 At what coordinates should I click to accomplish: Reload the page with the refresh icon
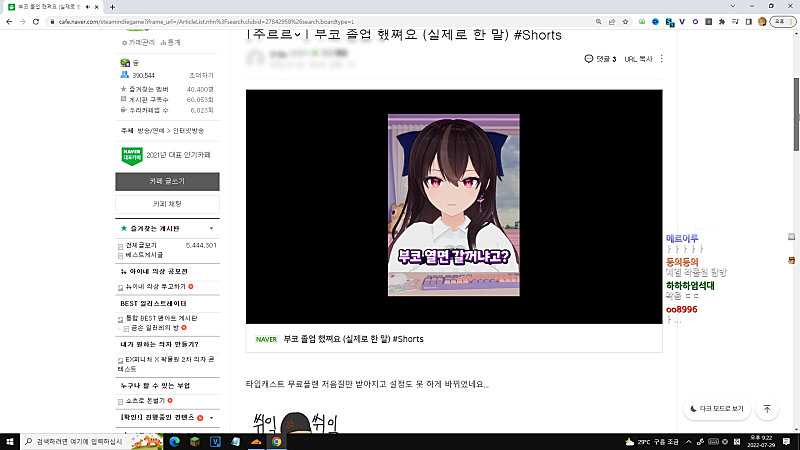36,21
